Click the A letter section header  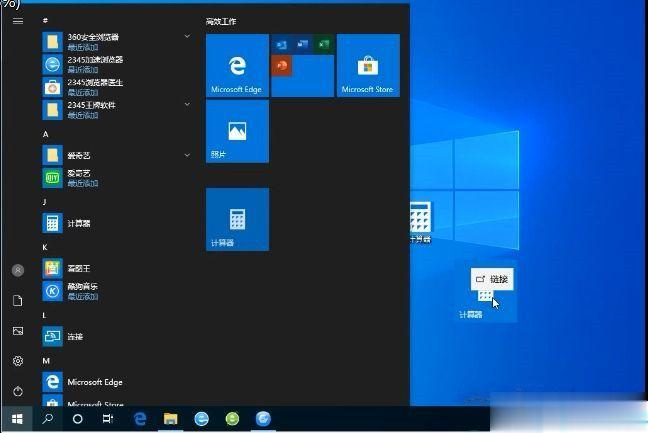[45, 134]
